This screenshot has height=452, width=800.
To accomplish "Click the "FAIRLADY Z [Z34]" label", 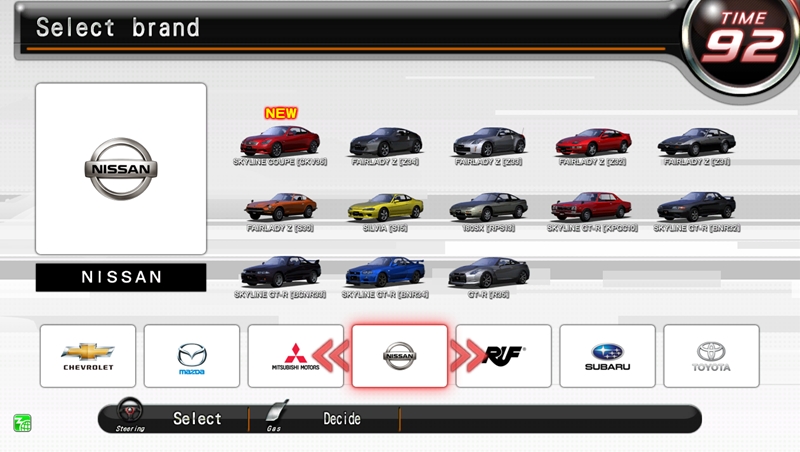I will click(x=385, y=162).
